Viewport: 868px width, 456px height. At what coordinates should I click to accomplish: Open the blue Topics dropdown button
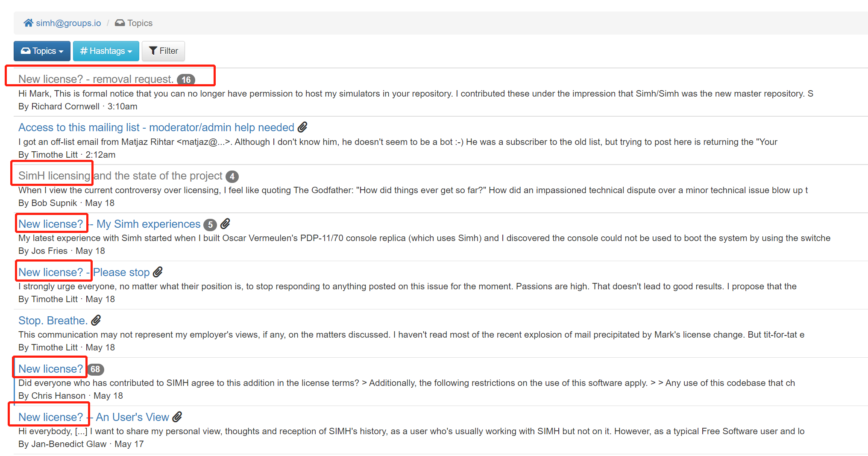click(x=42, y=51)
